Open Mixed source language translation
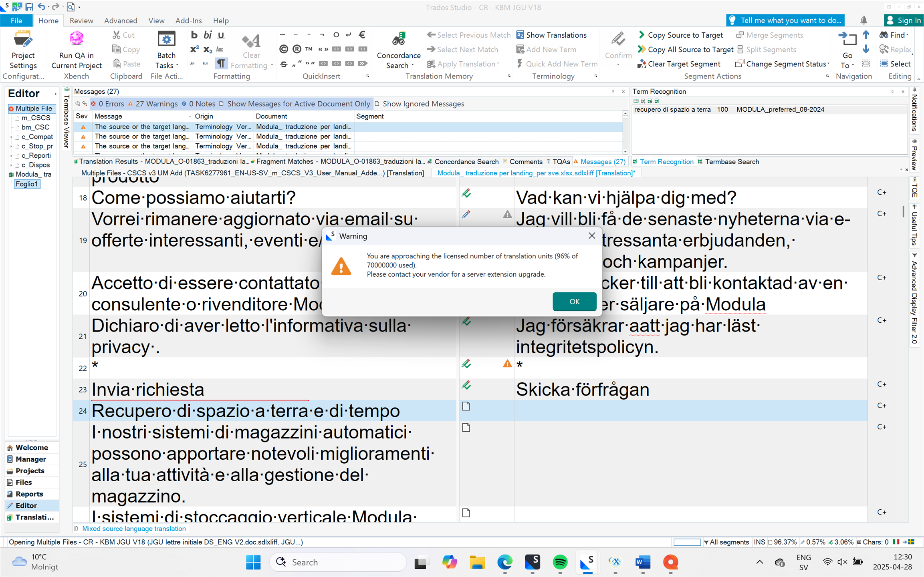The image size is (924, 577). (x=134, y=529)
